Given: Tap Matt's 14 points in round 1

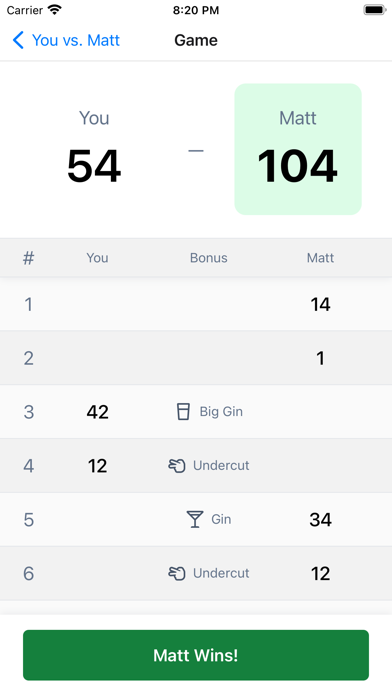Looking at the screenshot, I should click(x=320, y=304).
